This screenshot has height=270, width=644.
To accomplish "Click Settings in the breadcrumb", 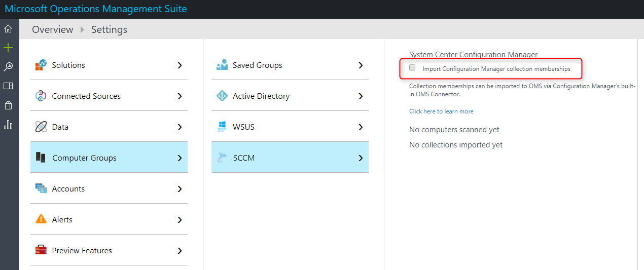I will tap(109, 29).
